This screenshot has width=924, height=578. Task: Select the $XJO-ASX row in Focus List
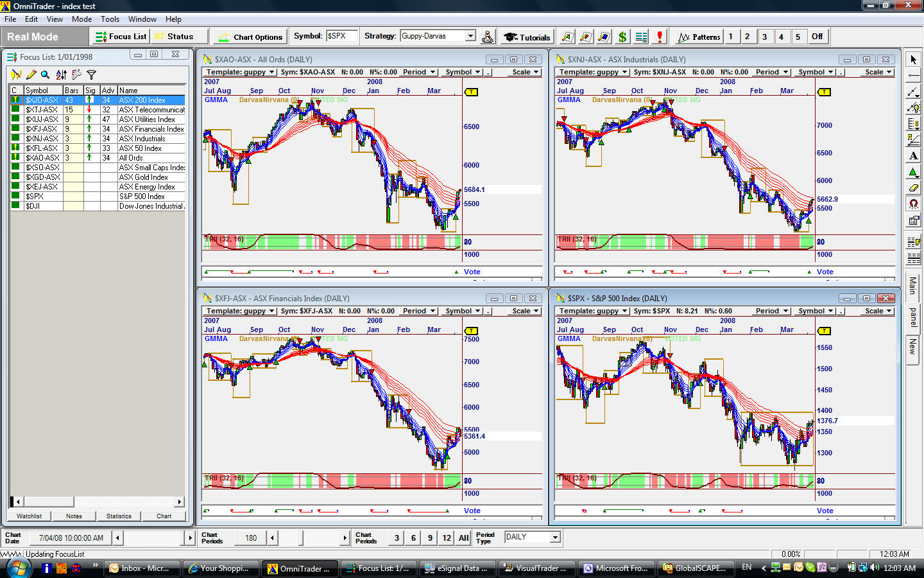click(98, 100)
